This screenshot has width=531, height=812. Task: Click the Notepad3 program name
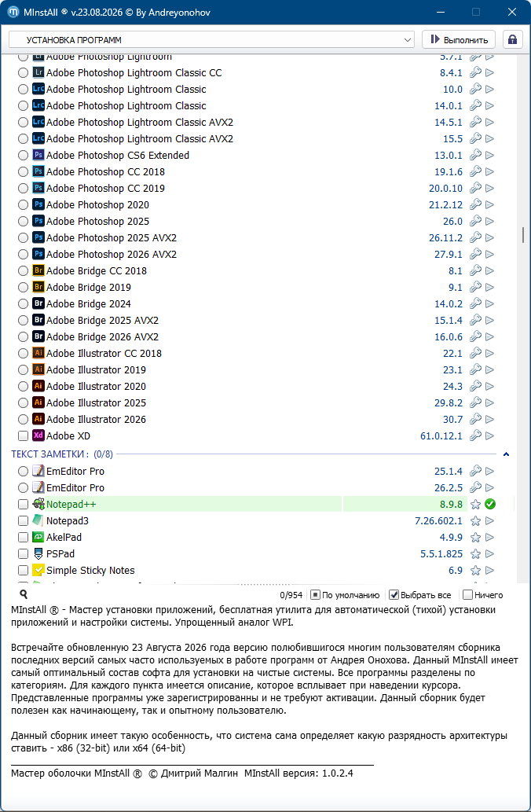click(x=68, y=521)
